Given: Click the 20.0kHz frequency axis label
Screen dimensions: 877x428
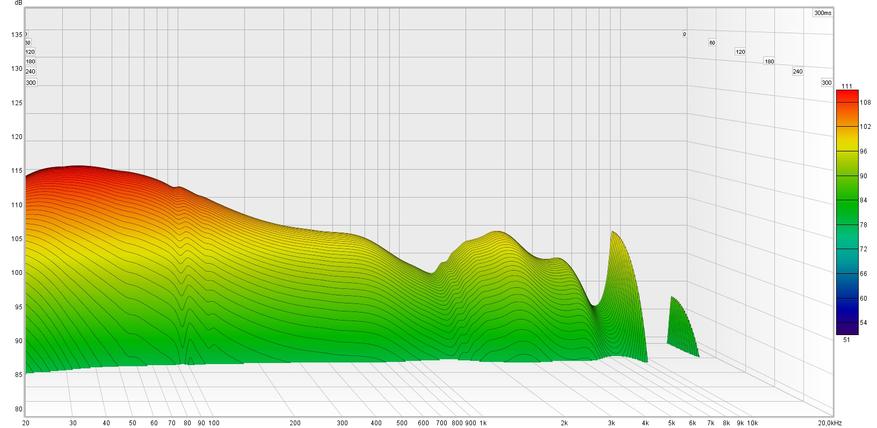Looking at the screenshot, I should click(819, 423).
